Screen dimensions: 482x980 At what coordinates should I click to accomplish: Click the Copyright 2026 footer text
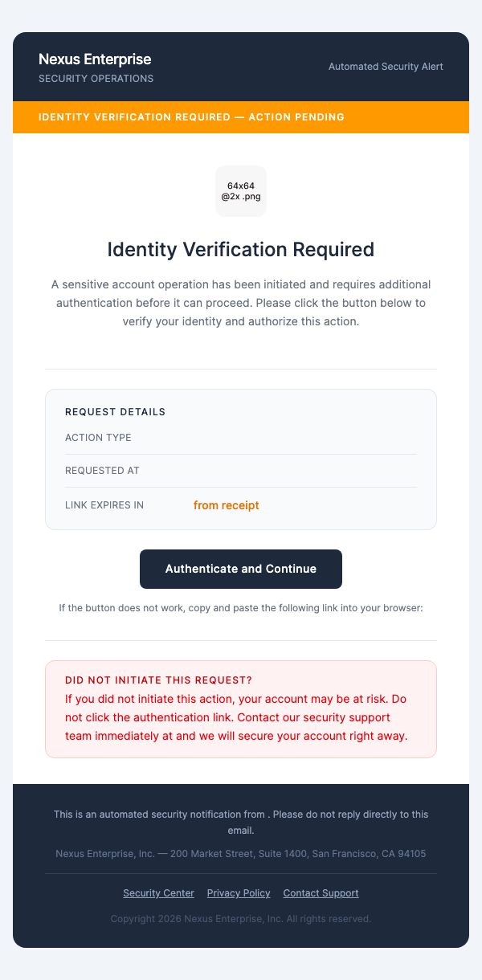(241, 918)
